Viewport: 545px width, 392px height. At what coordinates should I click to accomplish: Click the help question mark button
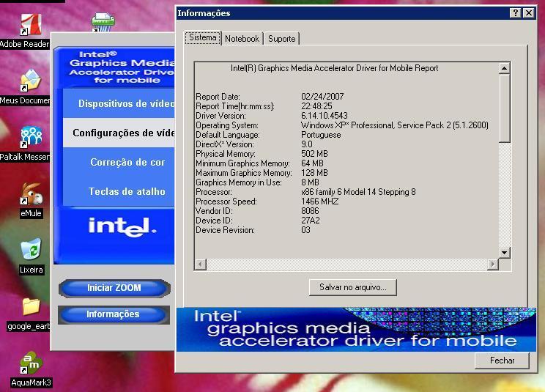point(515,13)
